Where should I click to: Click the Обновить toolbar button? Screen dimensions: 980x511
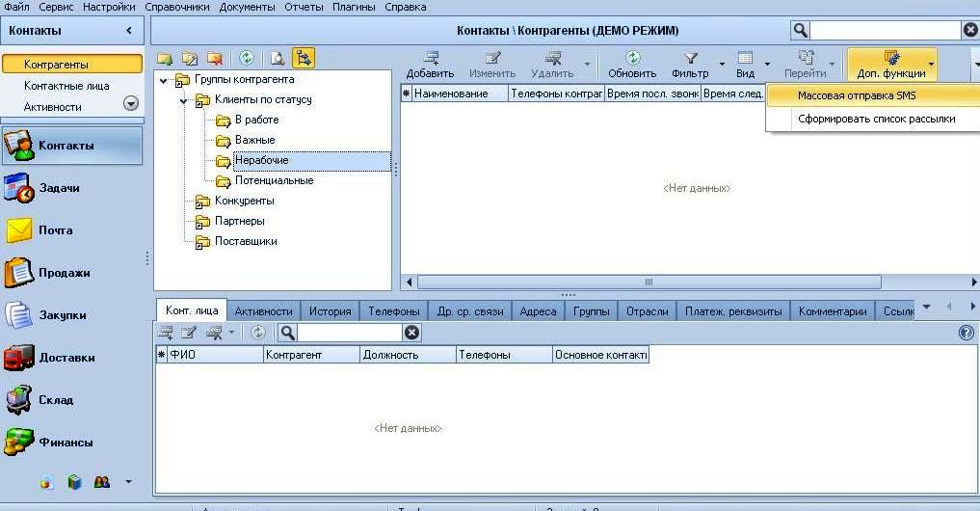click(632, 65)
